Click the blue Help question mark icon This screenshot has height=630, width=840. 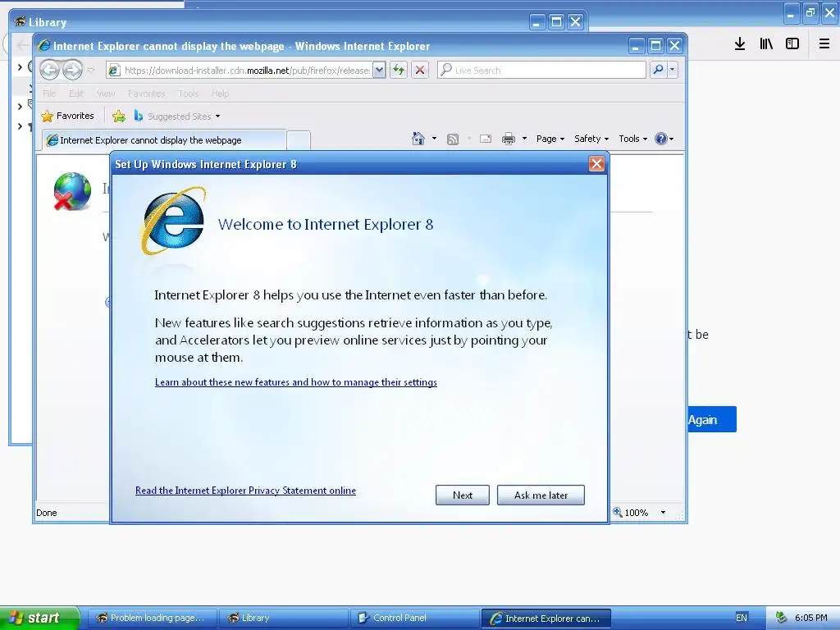pyautogui.click(x=661, y=139)
